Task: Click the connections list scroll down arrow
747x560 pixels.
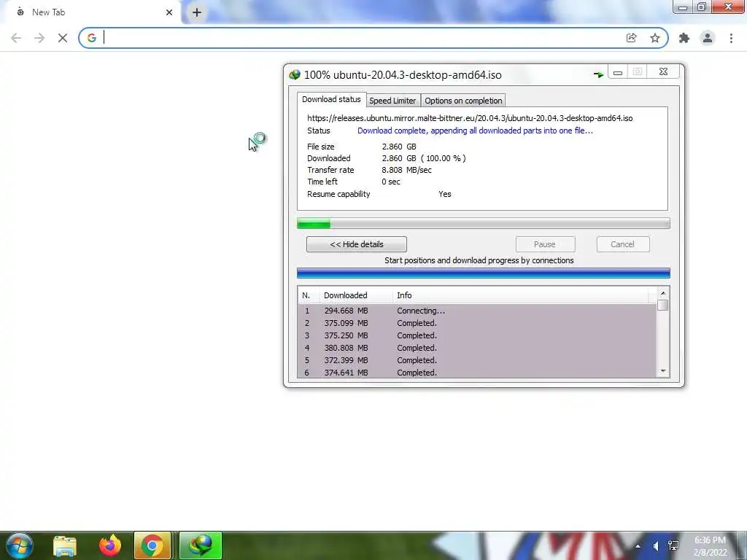Action: [662, 371]
